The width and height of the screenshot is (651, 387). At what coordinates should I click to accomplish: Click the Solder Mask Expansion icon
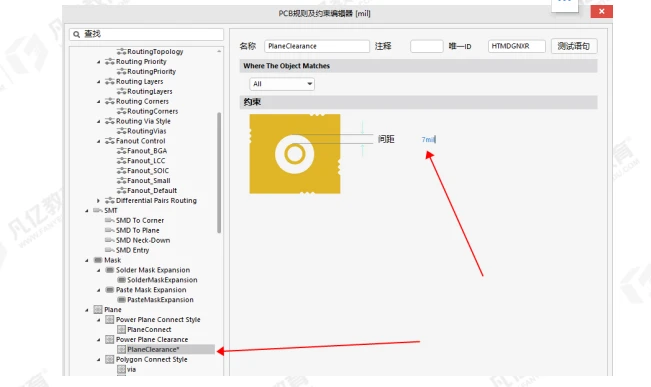pyautogui.click(x=110, y=270)
